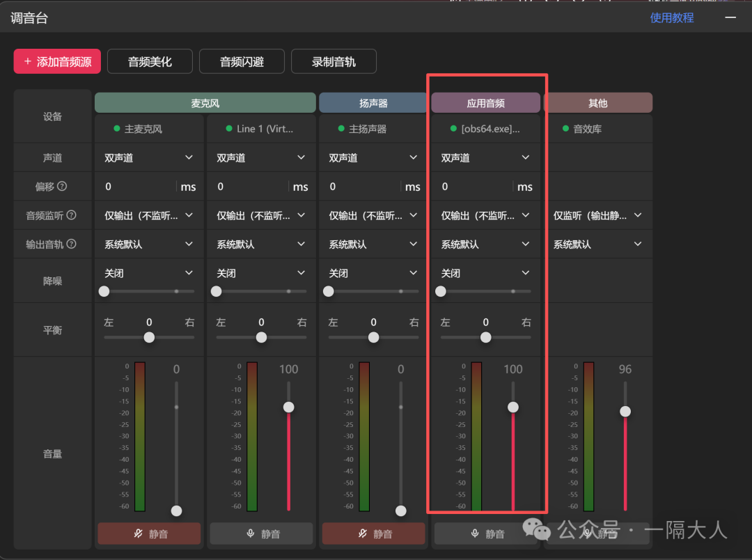Open the 使用教程 tutorial link
The width and height of the screenshot is (752, 560).
tap(671, 17)
